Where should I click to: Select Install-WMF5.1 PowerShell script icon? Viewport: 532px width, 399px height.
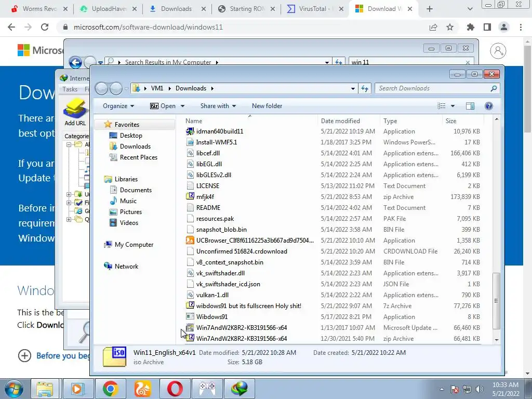click(x=190, y=142)
